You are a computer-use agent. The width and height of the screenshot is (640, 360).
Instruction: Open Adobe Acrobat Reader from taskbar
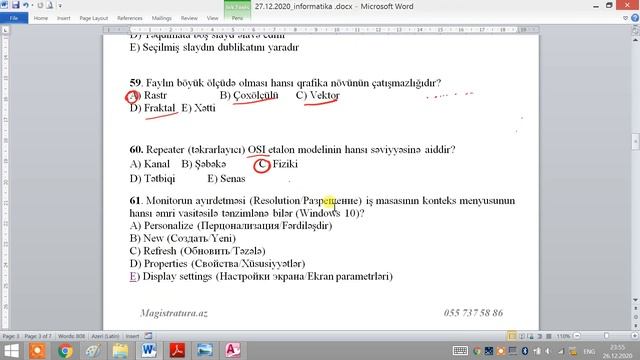click(177, 351)
